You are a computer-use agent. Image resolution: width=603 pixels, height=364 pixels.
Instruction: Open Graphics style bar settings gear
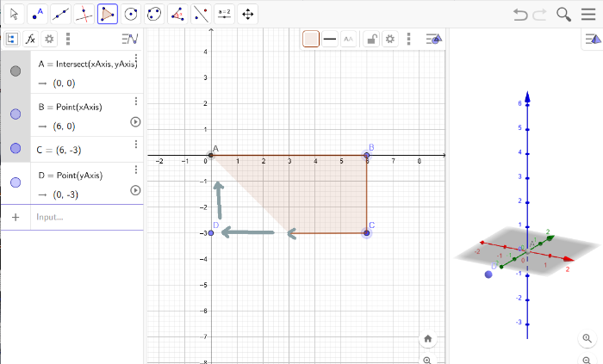pos(390,39)
